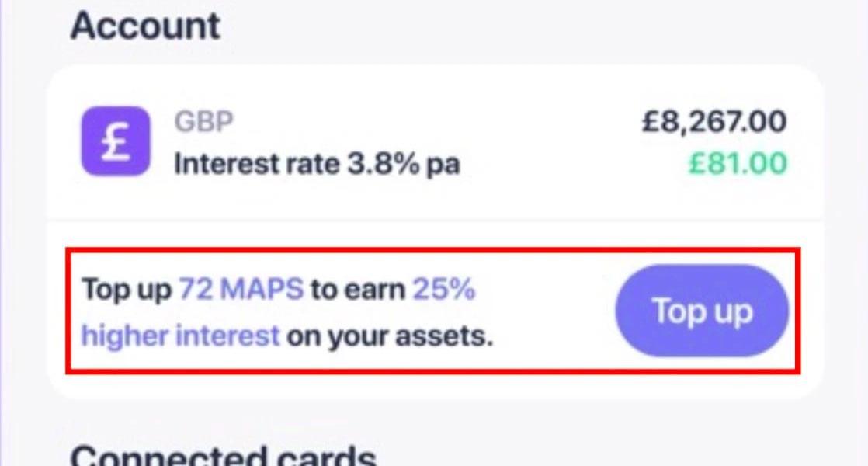Click the higher interest link

tap(180, 336)
